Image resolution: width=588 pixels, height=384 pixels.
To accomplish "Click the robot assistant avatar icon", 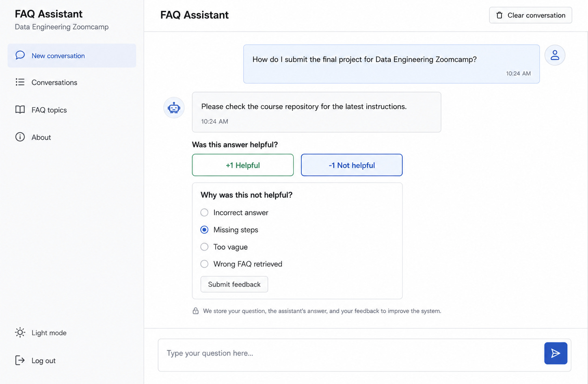I will 174,108.
